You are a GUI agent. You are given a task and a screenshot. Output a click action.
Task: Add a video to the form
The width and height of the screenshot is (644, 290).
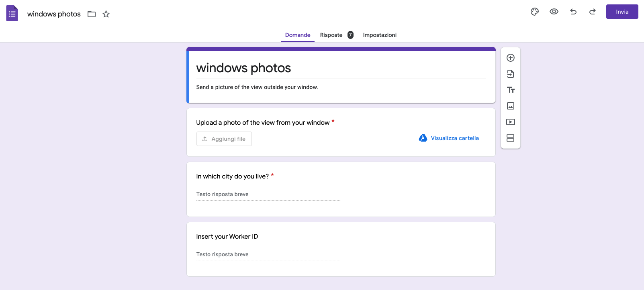pyautogui.click(x=511, y=122)
